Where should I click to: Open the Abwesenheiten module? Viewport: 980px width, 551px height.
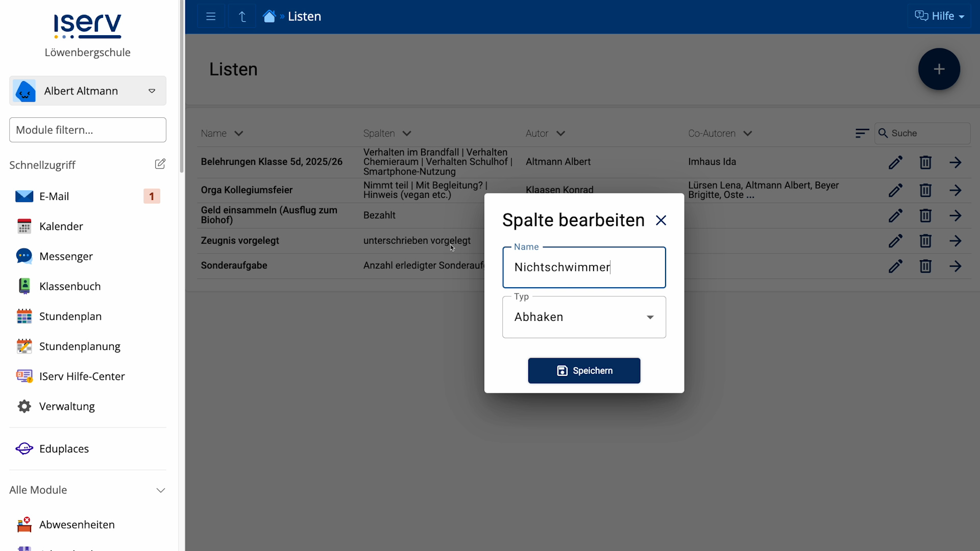pyautogui.click(x=77, y=525)
